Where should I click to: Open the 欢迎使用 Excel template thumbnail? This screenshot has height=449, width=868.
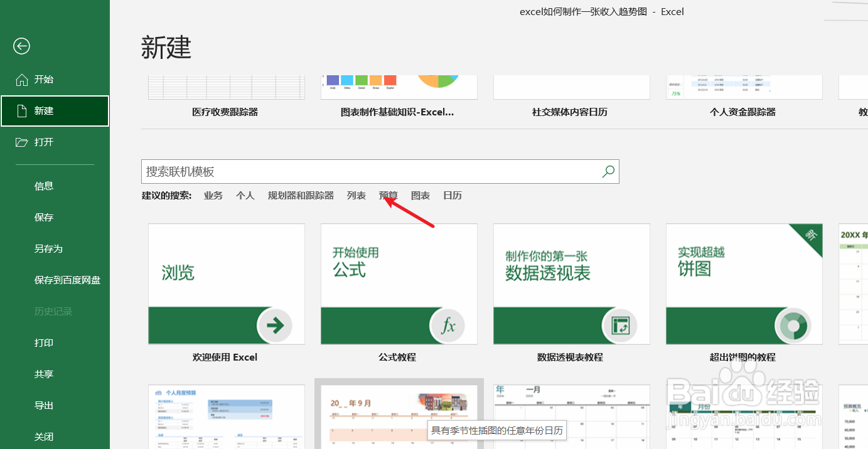(x=227, y=284)
